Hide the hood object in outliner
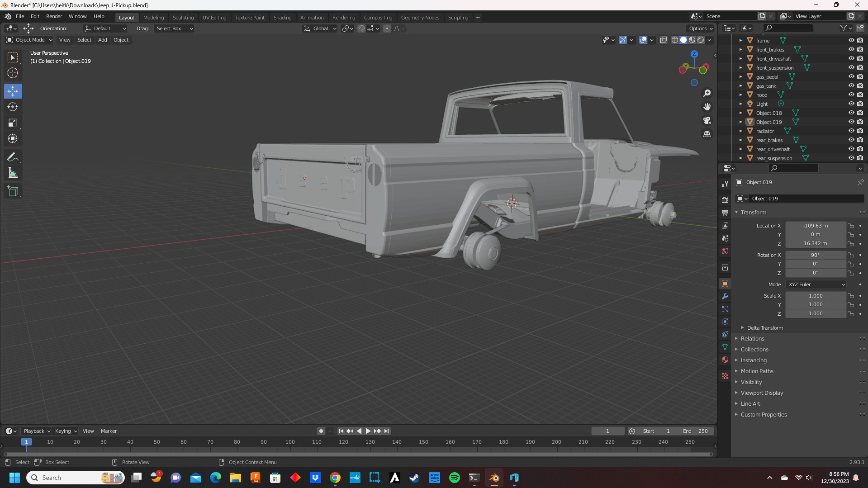Image resolution: width=868 pixels, height=488 pixels. coord(851,95)
